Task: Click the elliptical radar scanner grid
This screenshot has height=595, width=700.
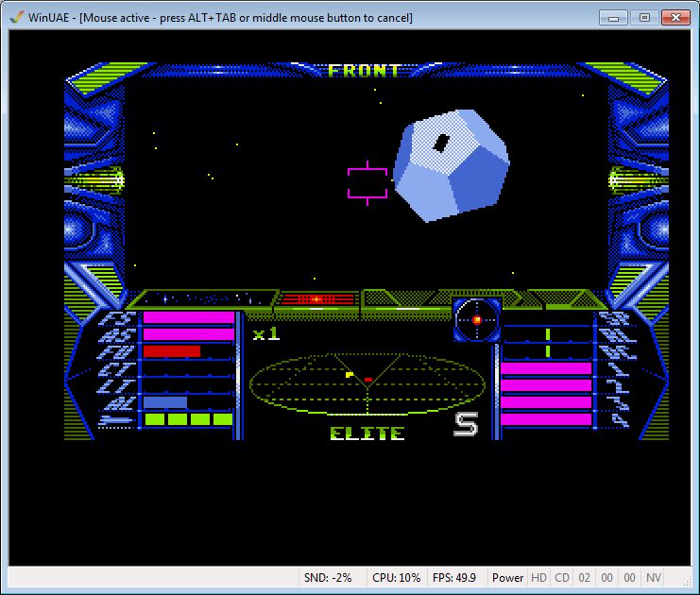Action: (367, 384)
